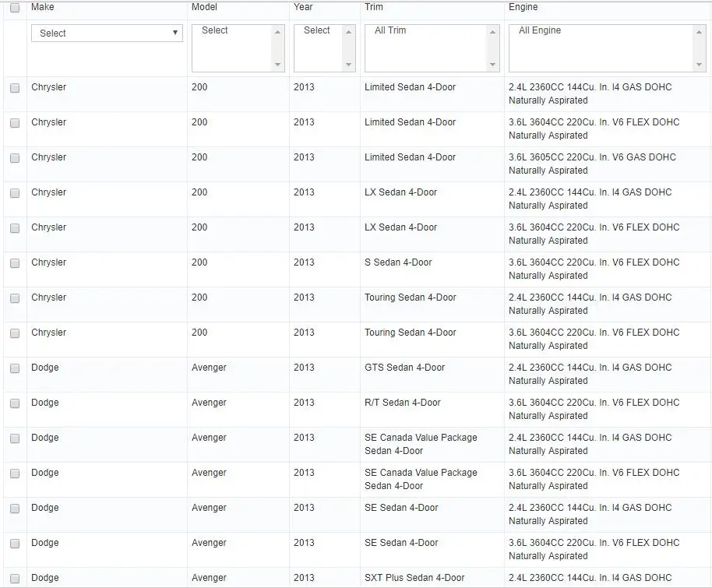Click Avenger model cell in SXT Plus row

[x=209, y=578]
